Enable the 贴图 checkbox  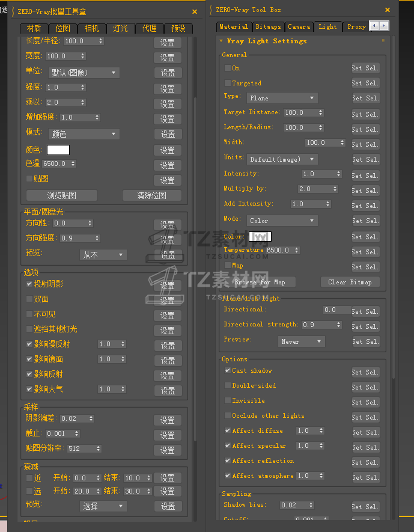click(x=29, y=179)
